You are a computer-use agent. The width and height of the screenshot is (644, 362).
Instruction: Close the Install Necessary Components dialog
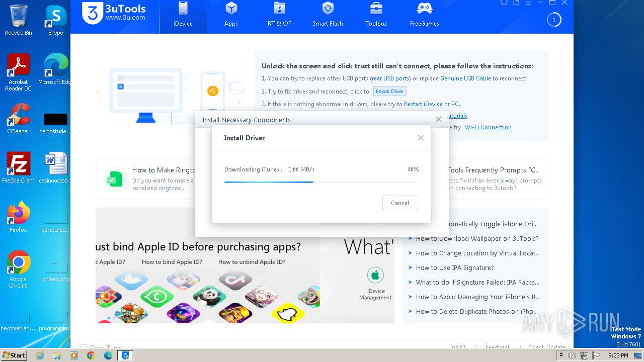pyautogui.click(x=439, y=119)
